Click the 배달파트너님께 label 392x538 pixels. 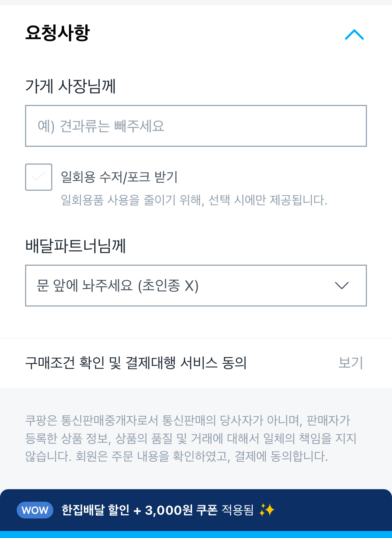tap(76, 246)
